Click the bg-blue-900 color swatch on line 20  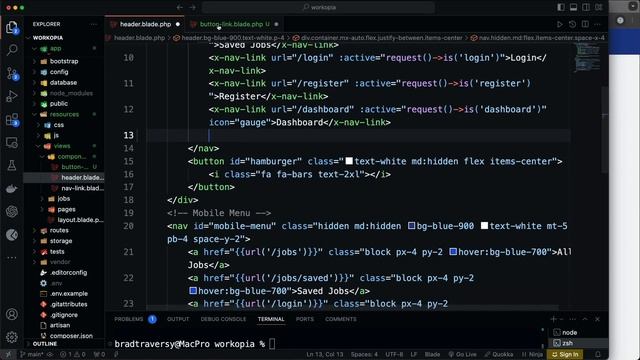point(411,226)
